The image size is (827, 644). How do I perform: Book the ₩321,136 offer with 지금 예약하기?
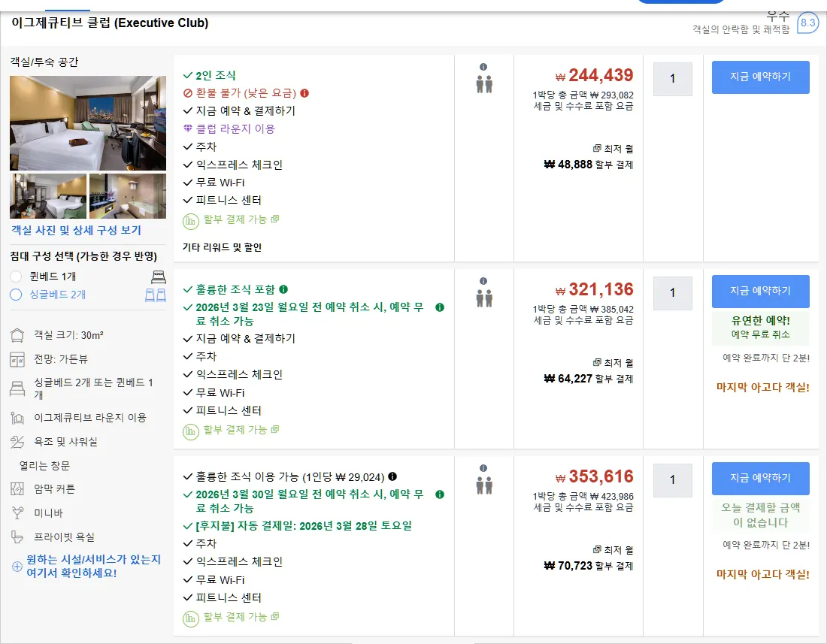coord(761,292)
